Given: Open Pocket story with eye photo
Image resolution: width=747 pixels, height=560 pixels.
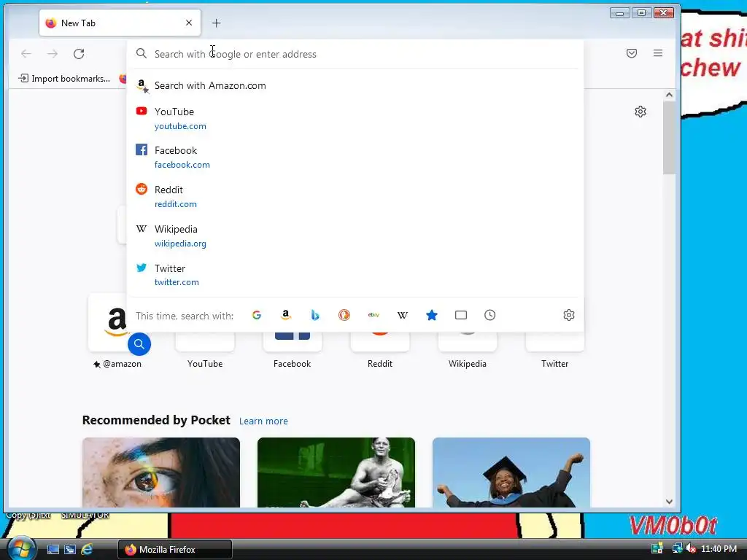Looking at the screenshot, I should pyautogui.click(x=161, y=472).
